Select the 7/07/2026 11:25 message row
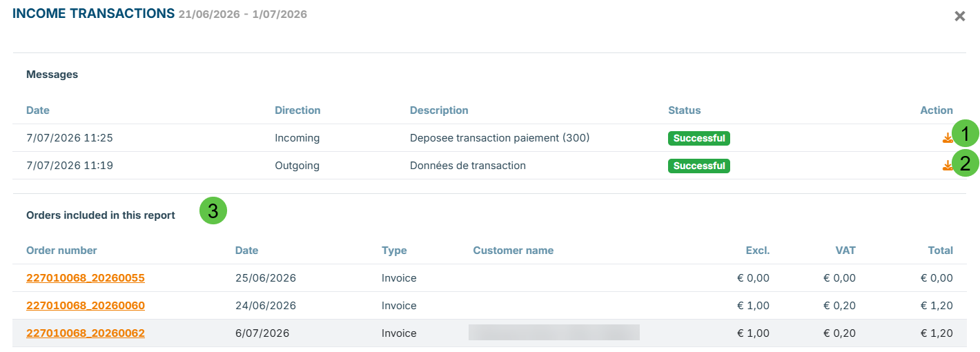This screenshot has height=352, width=980. [x=489, y=138]
